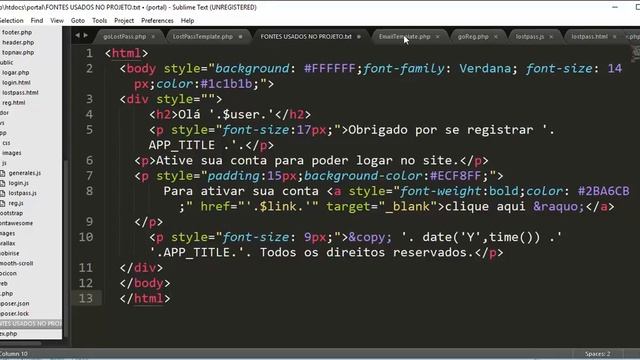Click the Column 10 status bar text

pyautogui.click(x=14, y=354)
